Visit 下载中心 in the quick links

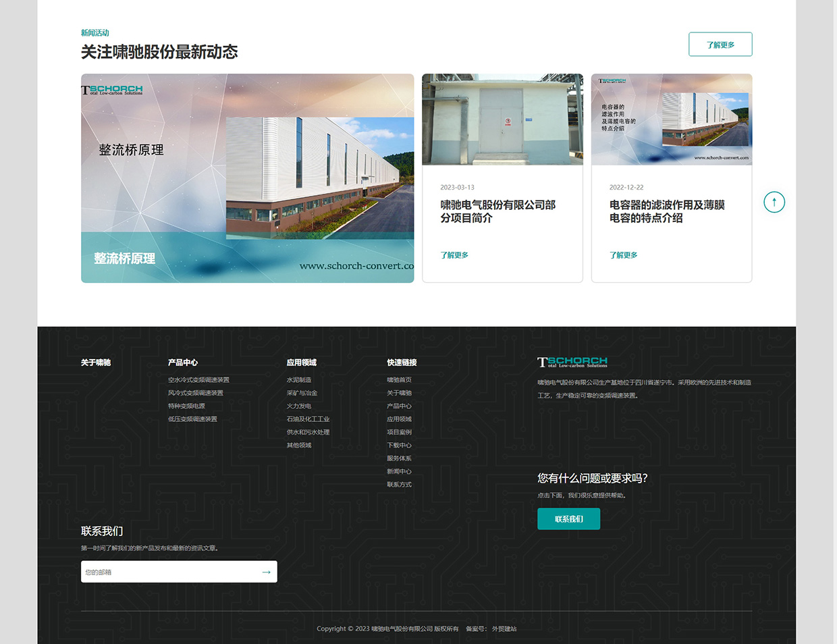399,446
